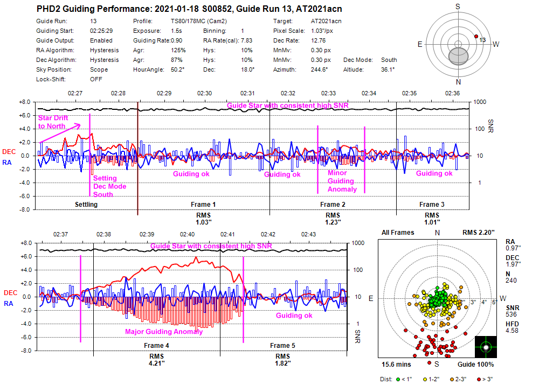This screenshot has width=539, height=392.
Task: Click the Dec Mode value South
Action: pos(389,60)
